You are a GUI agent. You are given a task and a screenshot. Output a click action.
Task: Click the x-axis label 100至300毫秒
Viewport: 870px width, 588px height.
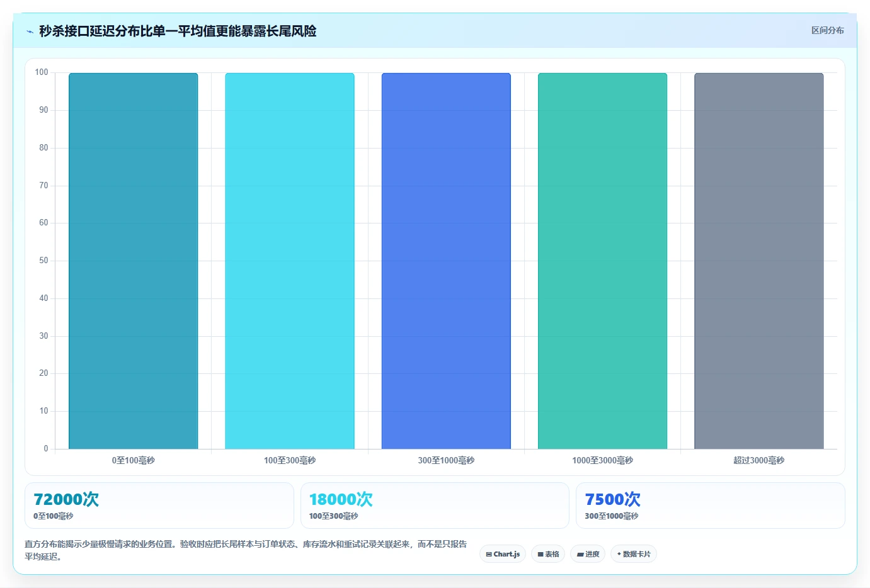tap(290, 460)
